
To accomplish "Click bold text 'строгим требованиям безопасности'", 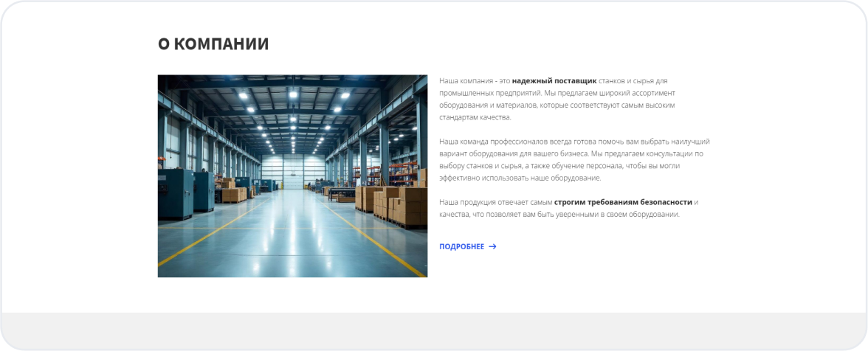I will tap(623, 202).
